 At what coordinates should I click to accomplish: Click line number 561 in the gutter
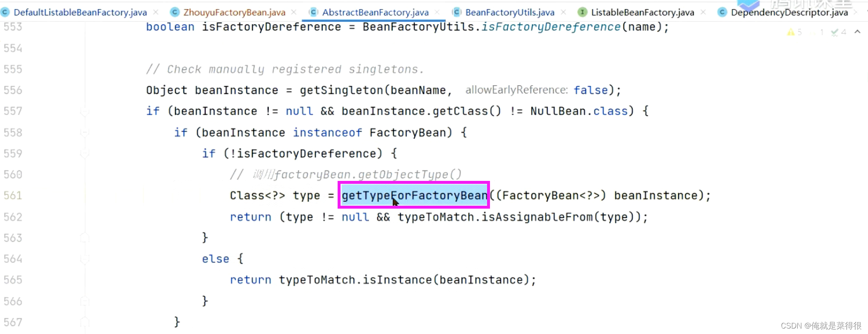tap(13, 196)
